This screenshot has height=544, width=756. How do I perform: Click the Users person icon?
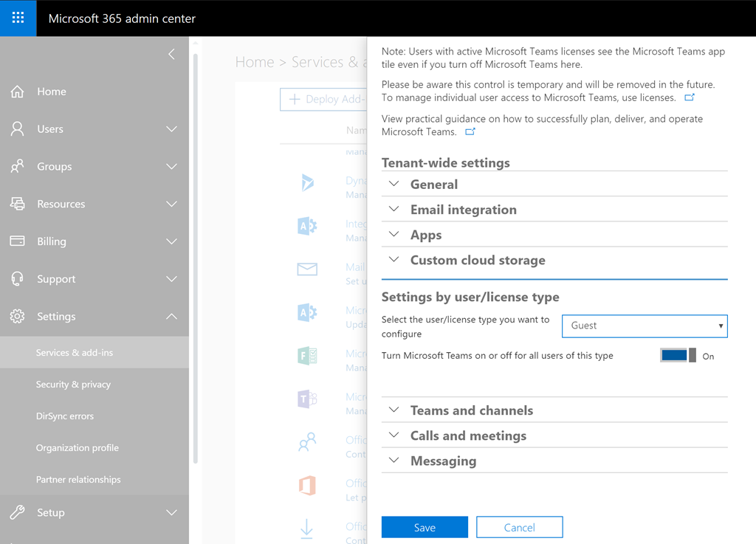(x=17, y=129)
